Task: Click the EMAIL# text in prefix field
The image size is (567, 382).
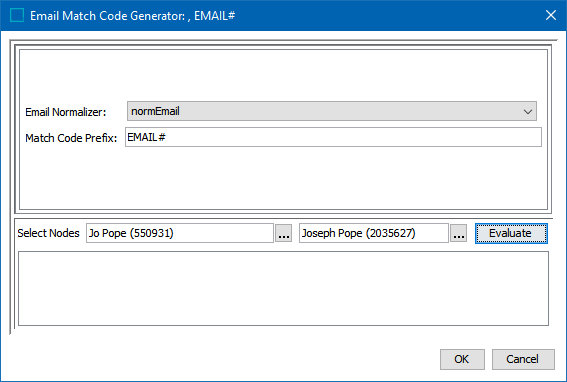Action: click(146, 137)
